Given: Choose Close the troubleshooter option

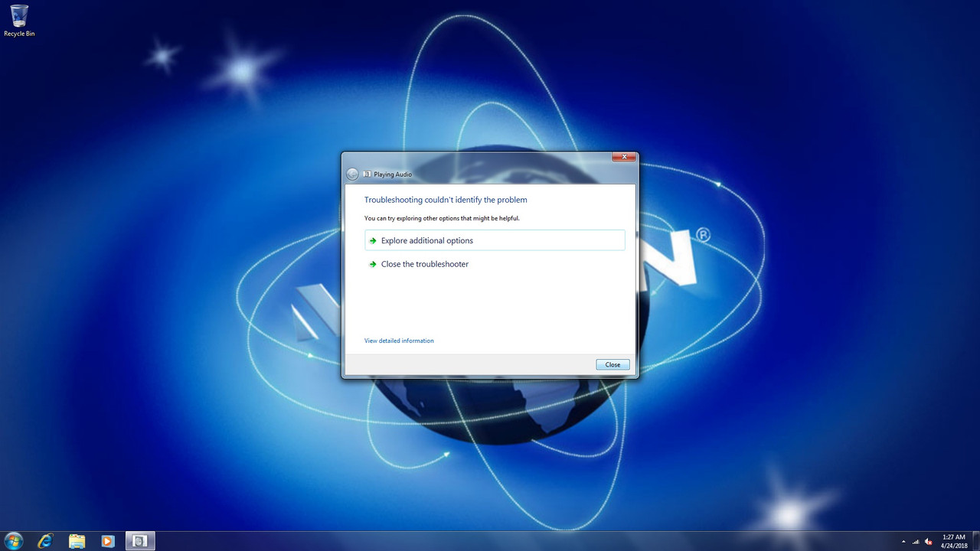Looking at the screenshot, I should point(495,264).
